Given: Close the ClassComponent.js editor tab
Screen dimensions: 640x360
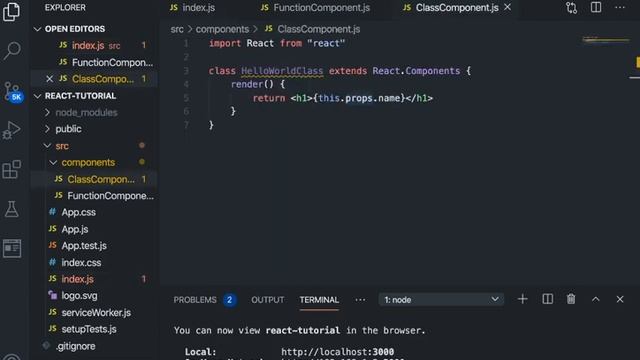Looking at the screenshot, I should [507, 7].
